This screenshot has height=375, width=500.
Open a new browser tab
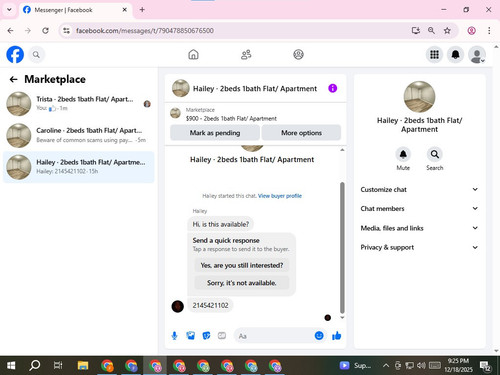[142, 10]
